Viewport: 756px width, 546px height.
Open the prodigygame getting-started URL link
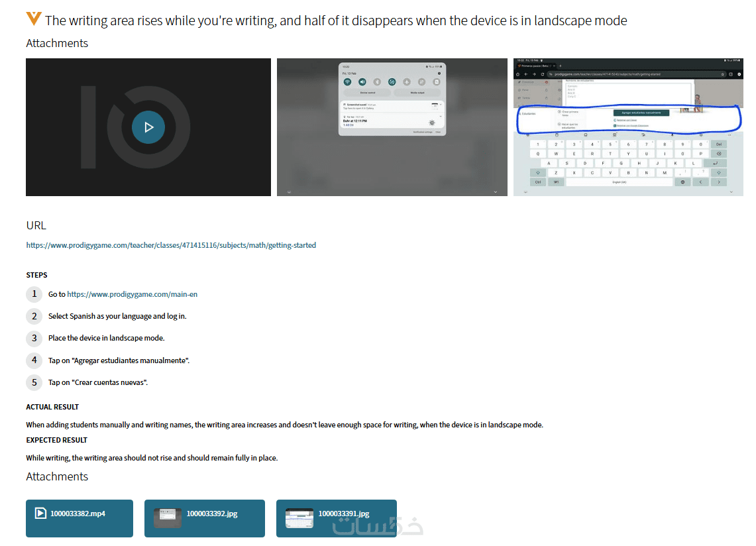coord(171,245)
